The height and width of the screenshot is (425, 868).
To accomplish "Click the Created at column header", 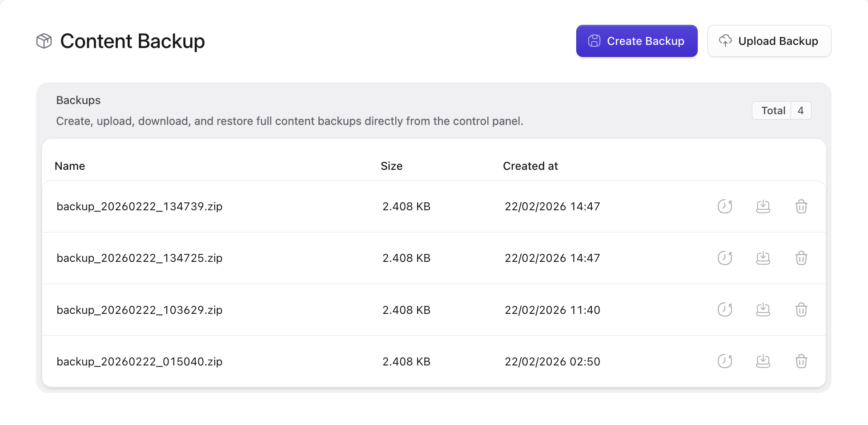I will pyautogui.click(x=530, y=166).
